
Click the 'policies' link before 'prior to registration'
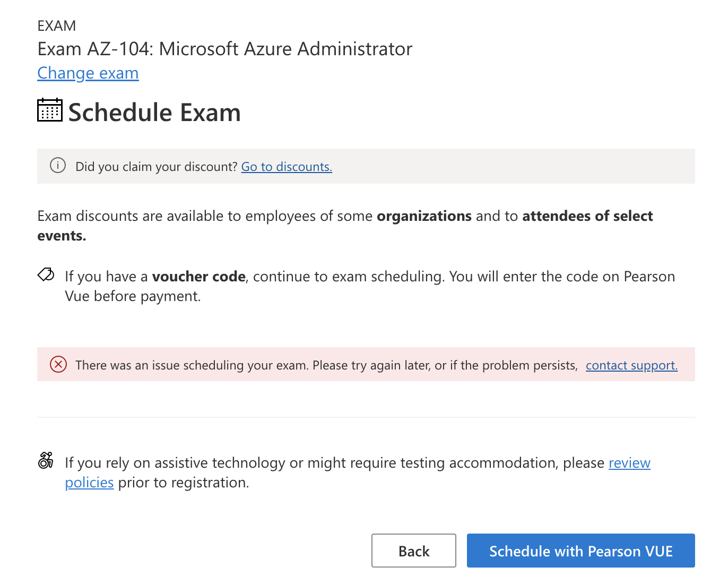pos(89,483)
